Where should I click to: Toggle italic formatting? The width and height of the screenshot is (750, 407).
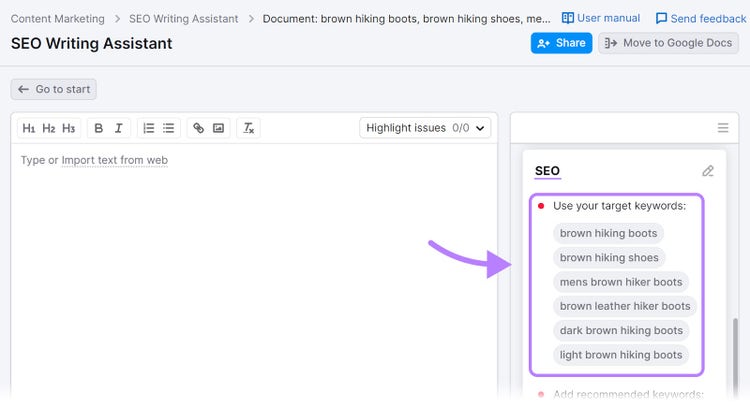[119, 128]
